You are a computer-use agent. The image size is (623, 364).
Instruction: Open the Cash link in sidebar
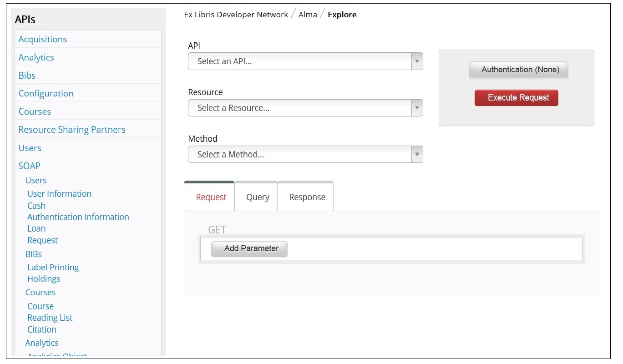tap(36, 206)
